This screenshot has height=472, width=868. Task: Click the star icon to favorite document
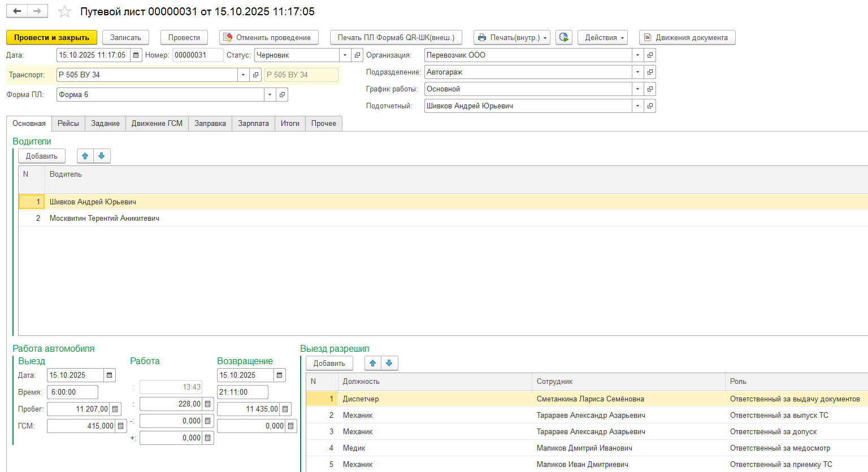(65, 12)
